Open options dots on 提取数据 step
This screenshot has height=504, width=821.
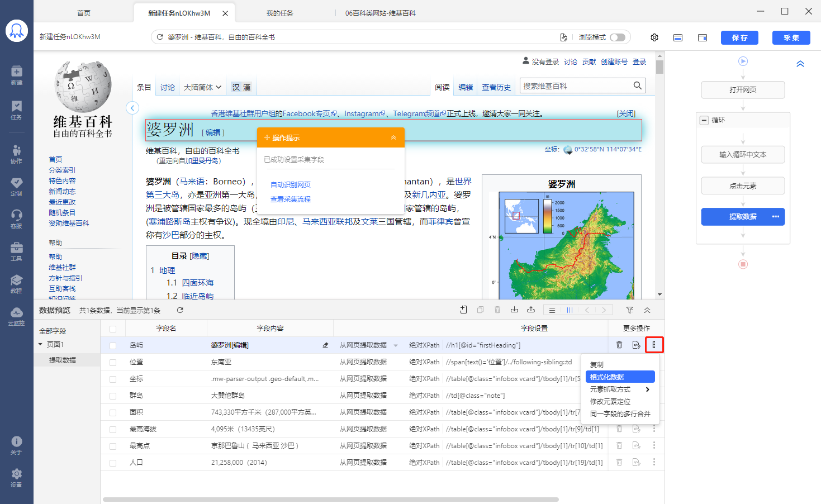click(776, 217)
